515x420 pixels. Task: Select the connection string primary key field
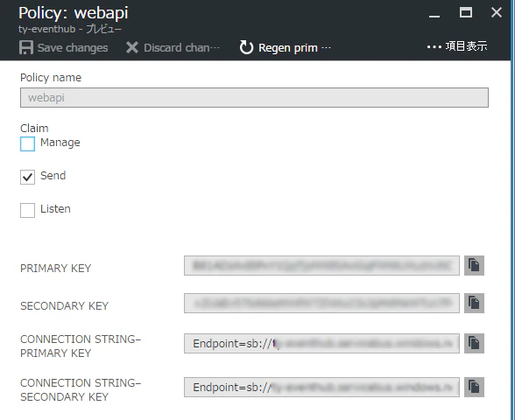pyautogui.click(x=321, y=344)
